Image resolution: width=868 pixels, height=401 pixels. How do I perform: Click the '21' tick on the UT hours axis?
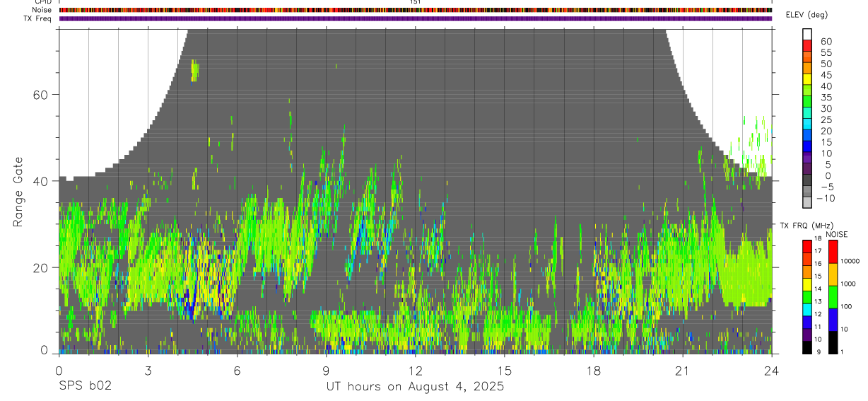point(682,371)
